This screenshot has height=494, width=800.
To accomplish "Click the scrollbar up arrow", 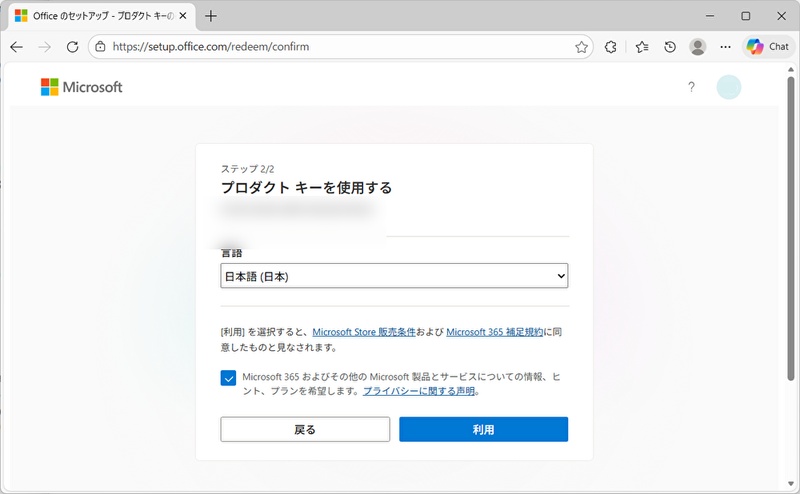I will [791, 69].
